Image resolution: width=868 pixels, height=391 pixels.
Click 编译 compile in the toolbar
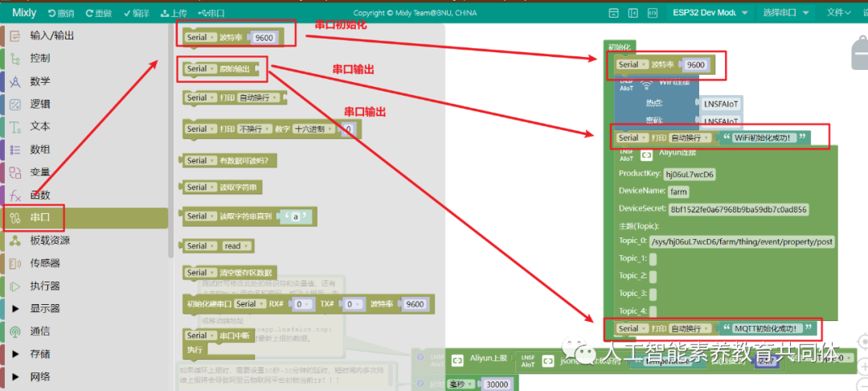(x=137, y=13)
